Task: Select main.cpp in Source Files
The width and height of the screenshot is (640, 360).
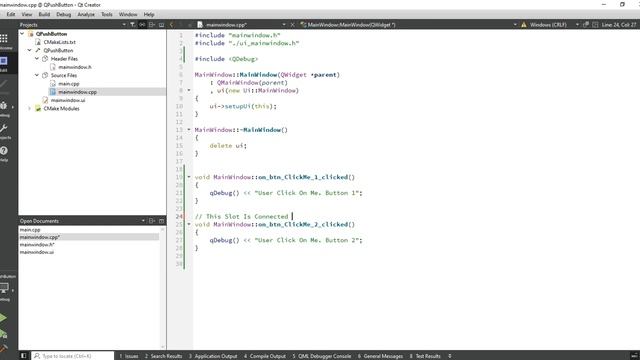Action: (x=69, y=84)
